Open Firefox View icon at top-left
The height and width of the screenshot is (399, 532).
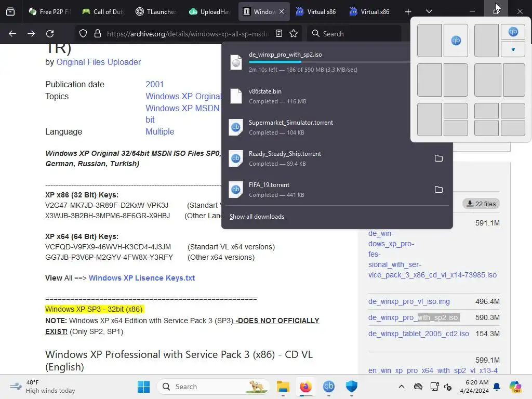click(x=10, y=11)
